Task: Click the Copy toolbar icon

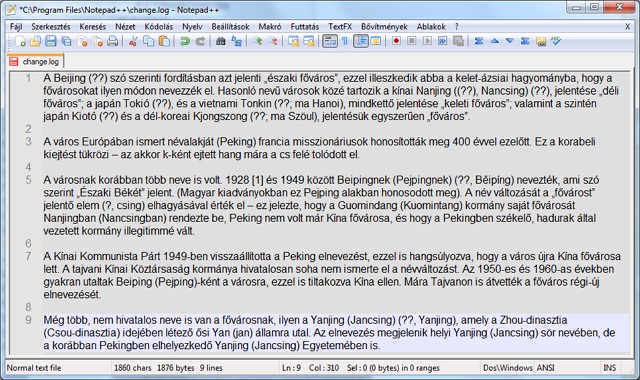Action: pos(149,41)
